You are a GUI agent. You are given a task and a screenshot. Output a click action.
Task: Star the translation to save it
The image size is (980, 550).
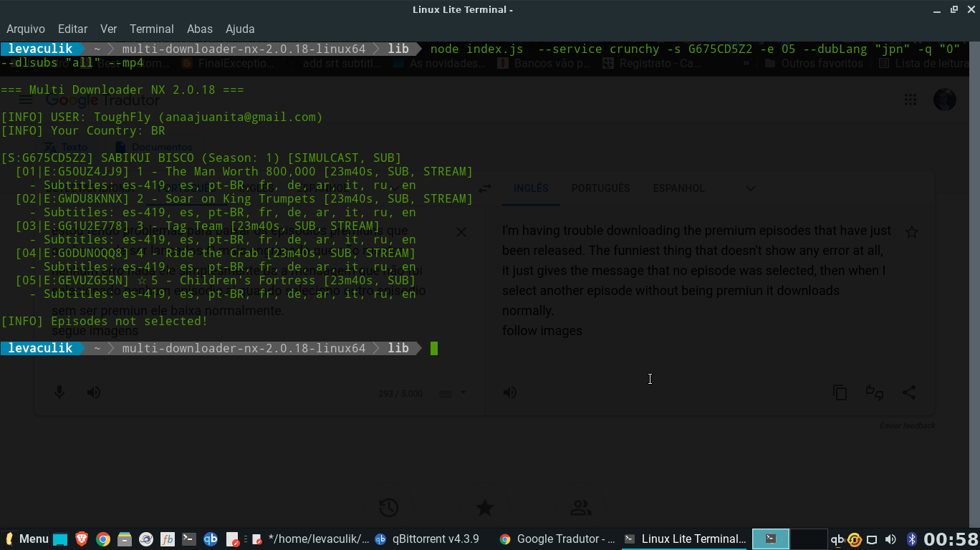(912, 231)
